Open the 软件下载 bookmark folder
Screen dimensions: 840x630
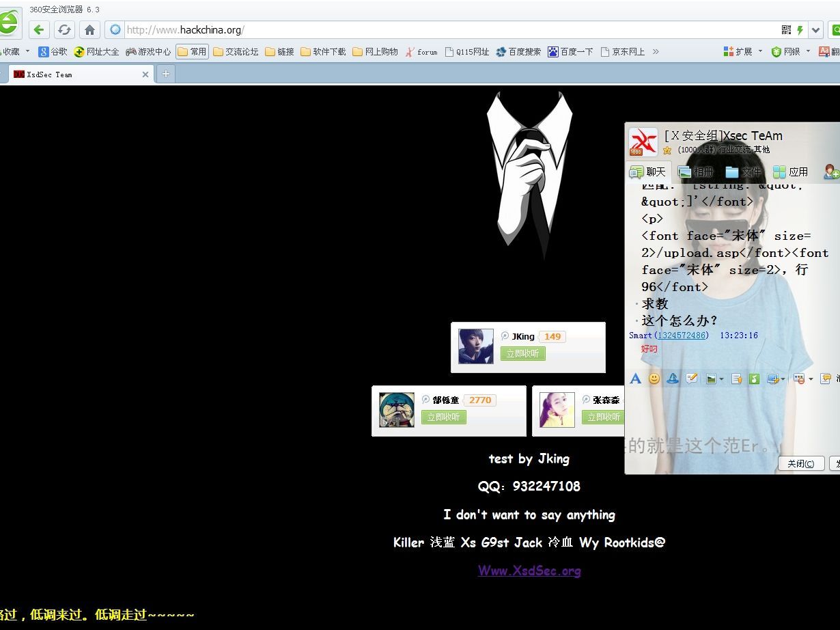coord(323,51)
